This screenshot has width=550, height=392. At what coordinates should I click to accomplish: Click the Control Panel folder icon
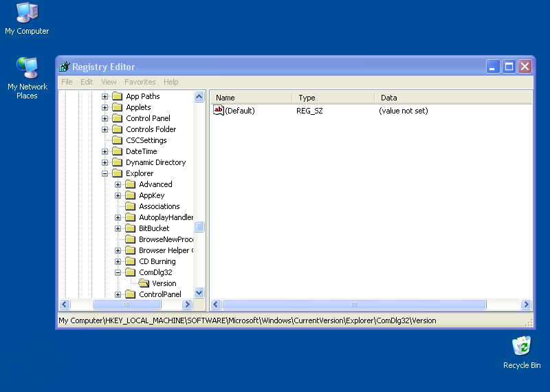[x=117, y=118]
